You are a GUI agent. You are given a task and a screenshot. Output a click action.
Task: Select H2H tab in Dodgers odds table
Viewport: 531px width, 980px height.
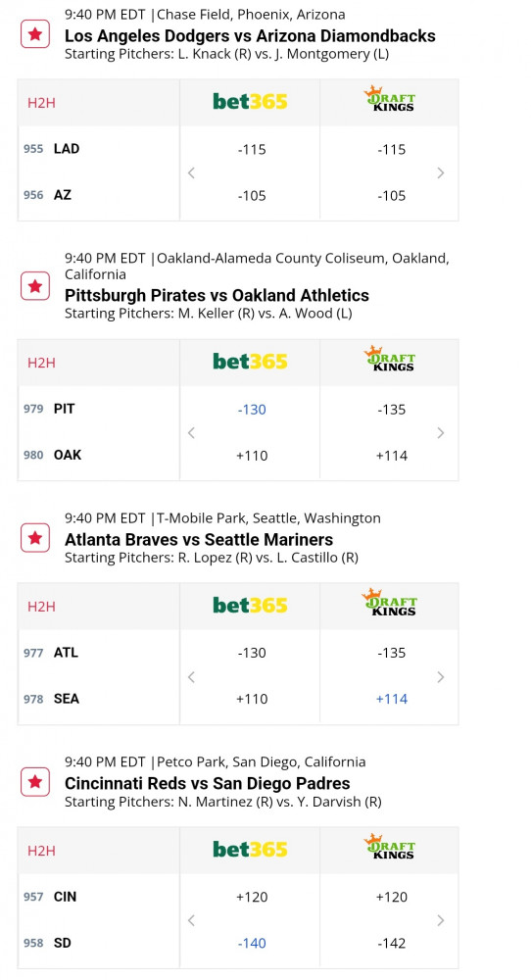click(x=41, y=103)
